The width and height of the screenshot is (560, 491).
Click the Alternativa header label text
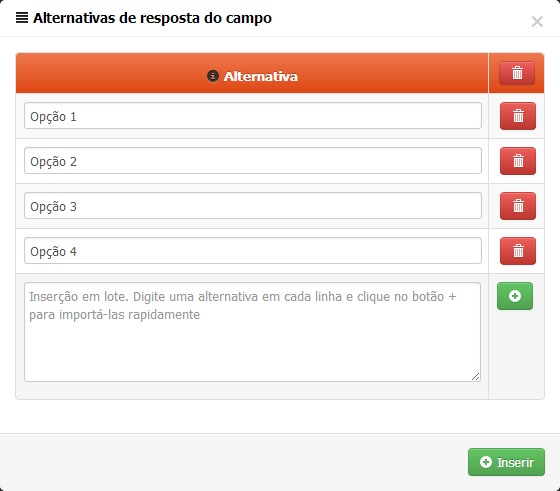(x=261, y=76)
